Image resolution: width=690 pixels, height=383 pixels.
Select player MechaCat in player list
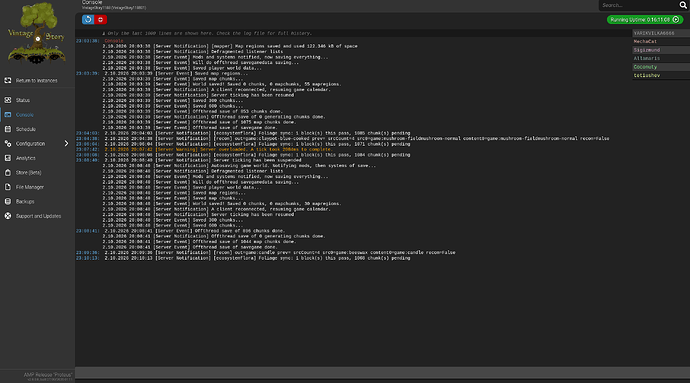pyautogui.click(x=661, y=41)
